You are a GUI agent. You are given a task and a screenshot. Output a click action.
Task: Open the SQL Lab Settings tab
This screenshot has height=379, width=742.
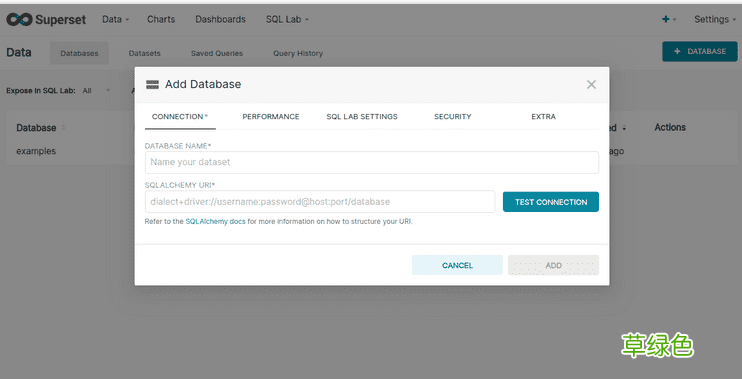[362, 117]
